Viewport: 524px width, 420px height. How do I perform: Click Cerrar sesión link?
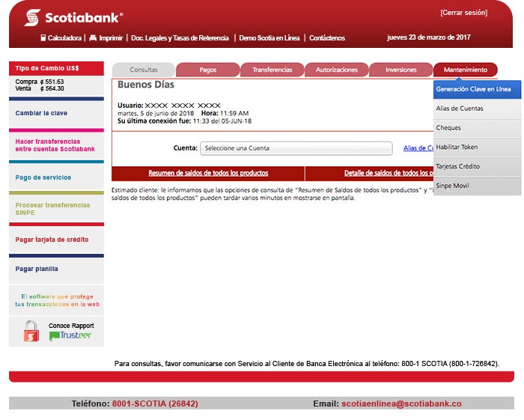click(x=463, y=13)
